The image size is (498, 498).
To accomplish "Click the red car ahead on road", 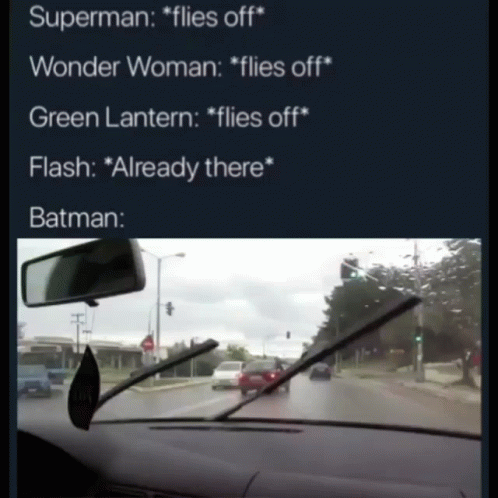I will tap(264, 377).
